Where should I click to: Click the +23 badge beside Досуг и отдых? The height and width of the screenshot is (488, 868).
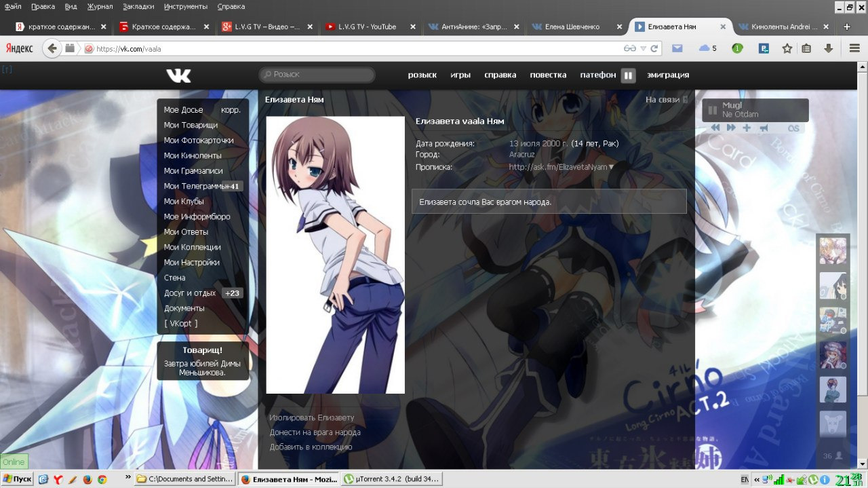click(232, 293)
